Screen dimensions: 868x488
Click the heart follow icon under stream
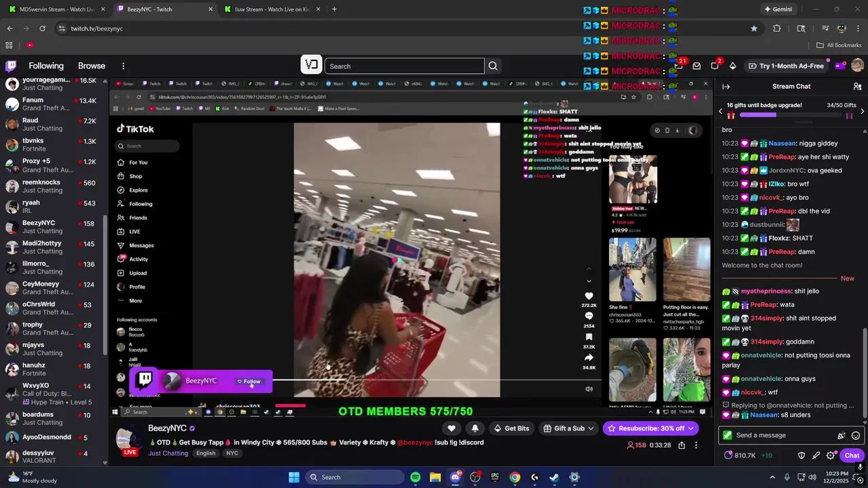pos(452,428)
